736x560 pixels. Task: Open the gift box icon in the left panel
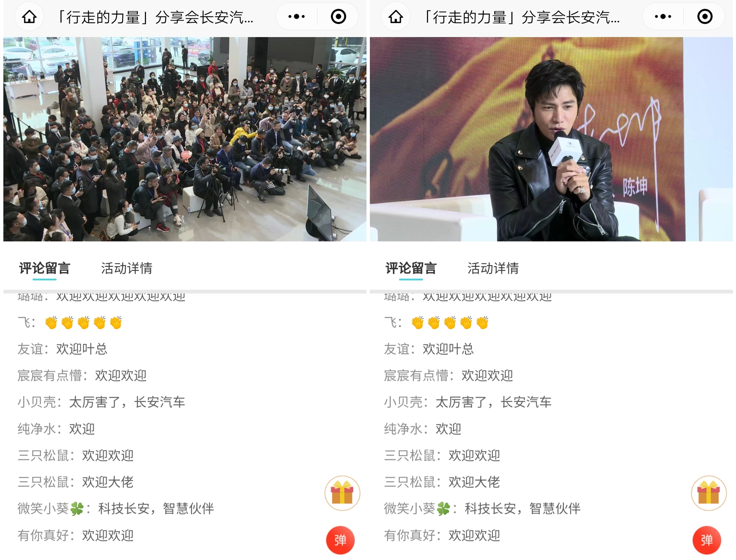(x=342, y=493)
